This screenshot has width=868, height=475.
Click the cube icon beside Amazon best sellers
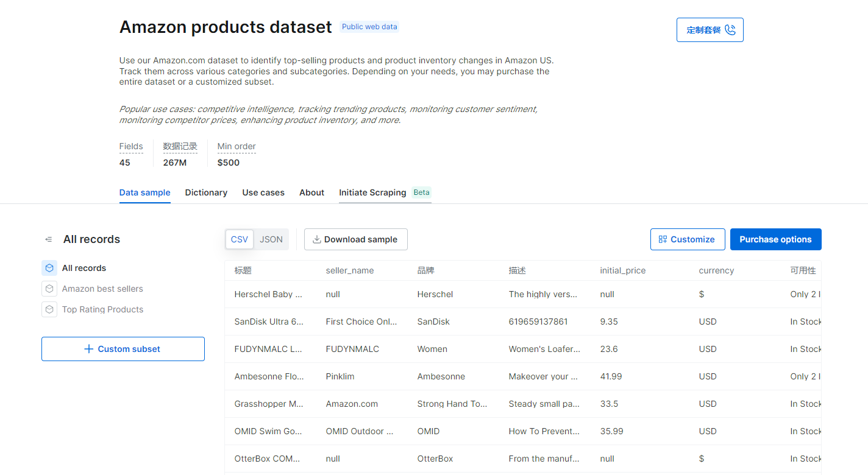[x=49, y=289]
